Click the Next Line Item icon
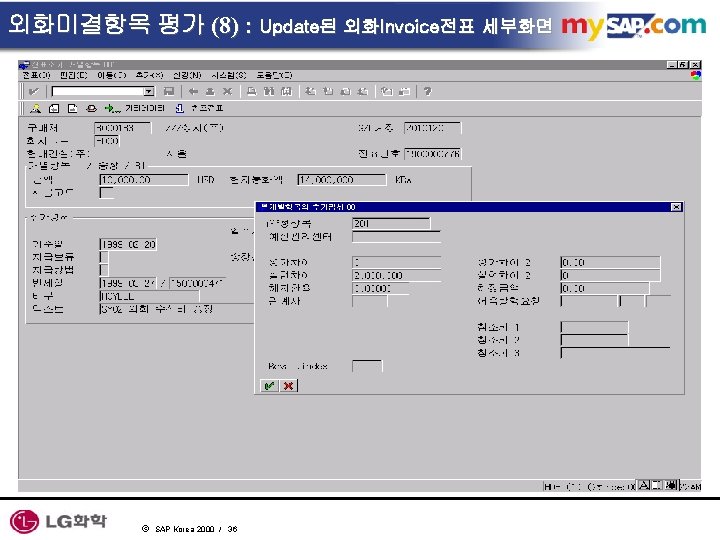The height and width of the screenshot is (540, 720). (x=73, y=108)
